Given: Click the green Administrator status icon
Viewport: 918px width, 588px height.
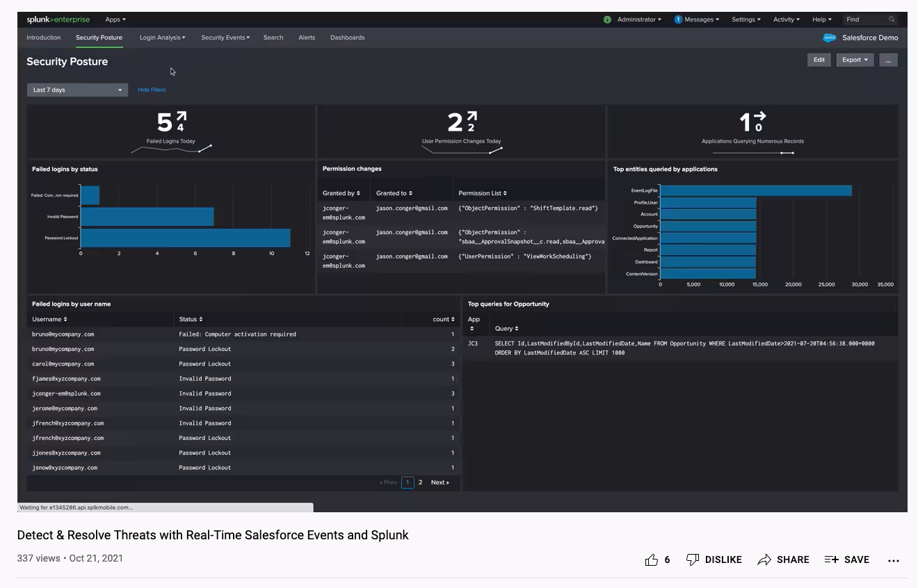Looking at the screenshot, I should 607,19.
